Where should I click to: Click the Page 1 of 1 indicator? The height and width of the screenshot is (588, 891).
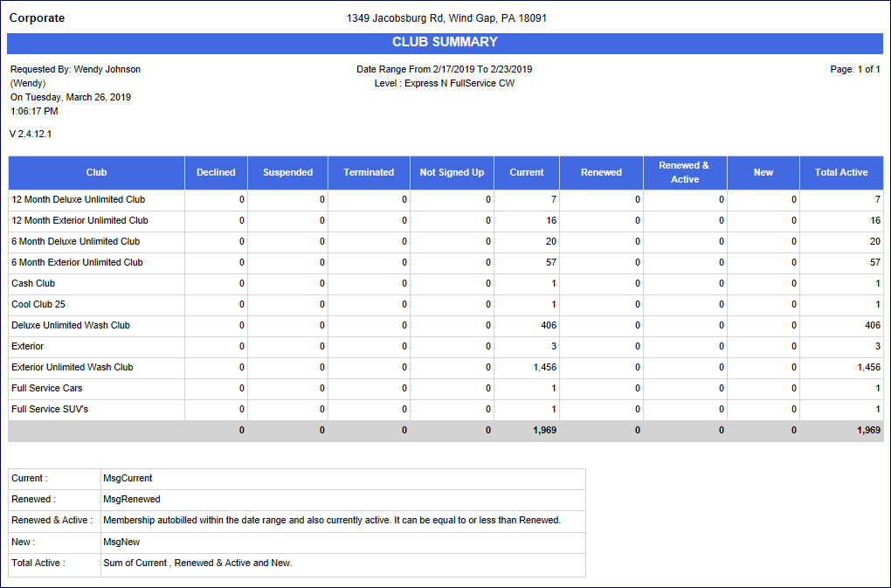[x=854, y=70]
